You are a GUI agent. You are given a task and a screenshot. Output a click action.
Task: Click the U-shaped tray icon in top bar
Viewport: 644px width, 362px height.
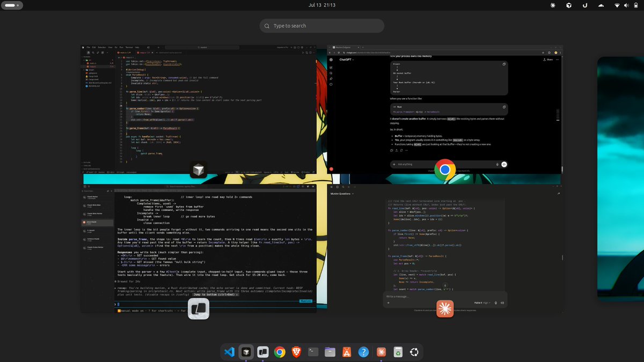585,5
